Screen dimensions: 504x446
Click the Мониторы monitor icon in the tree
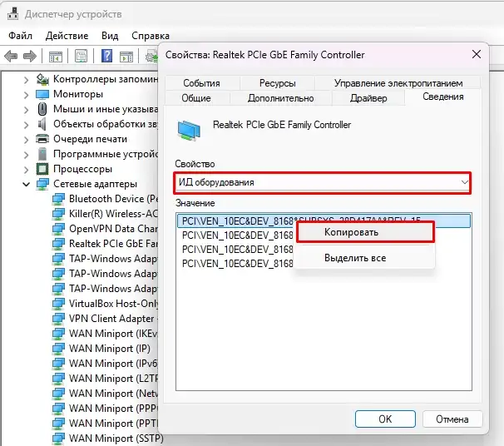(x=42, y=94)
